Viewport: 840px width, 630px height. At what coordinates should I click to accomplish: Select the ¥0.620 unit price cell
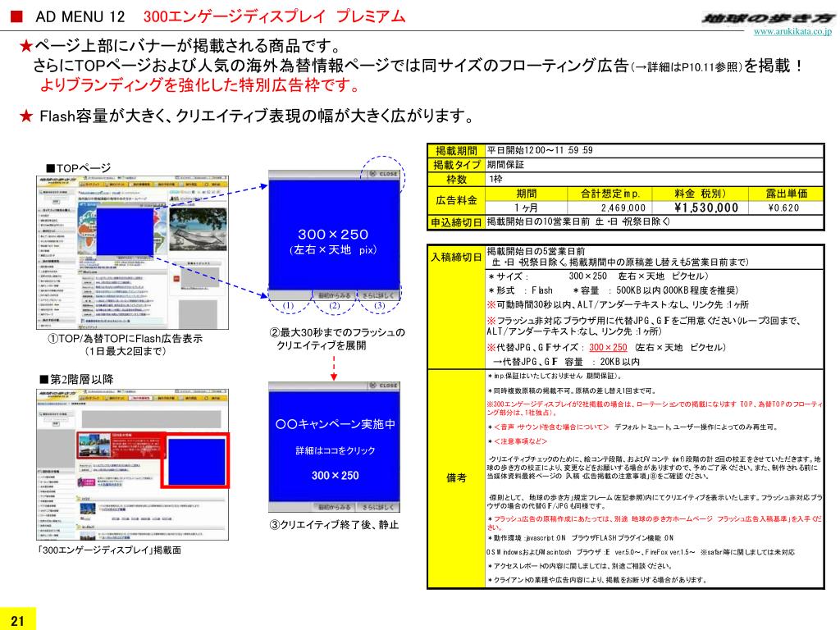point(785,208)
